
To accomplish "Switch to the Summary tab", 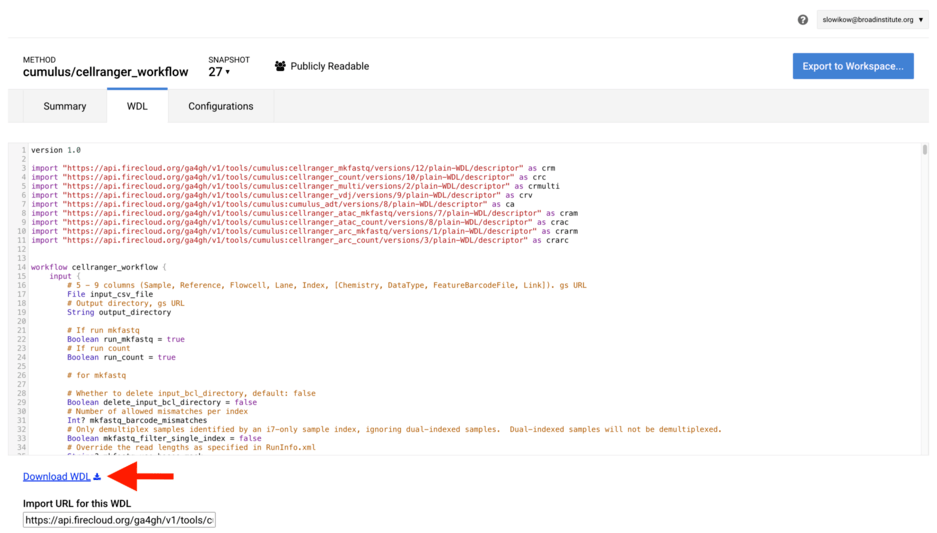I will [65, 106].
